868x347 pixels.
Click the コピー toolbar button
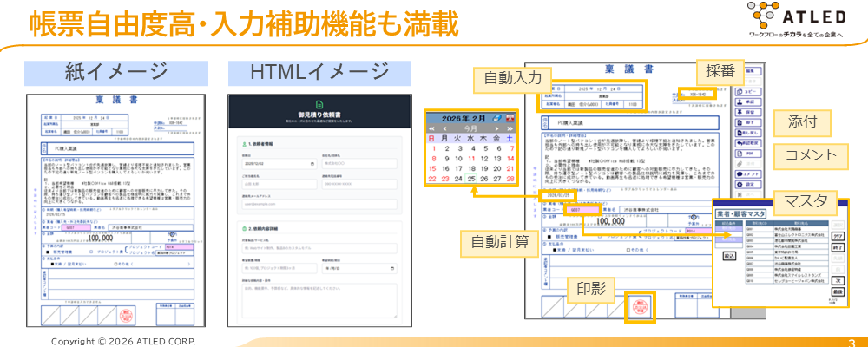tap(748, 92)
